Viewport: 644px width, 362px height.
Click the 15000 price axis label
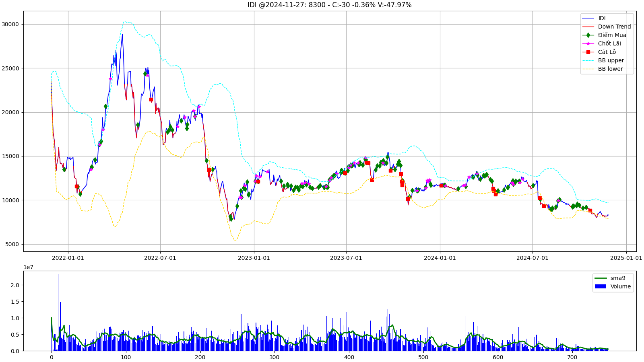(x=10, y=156)
